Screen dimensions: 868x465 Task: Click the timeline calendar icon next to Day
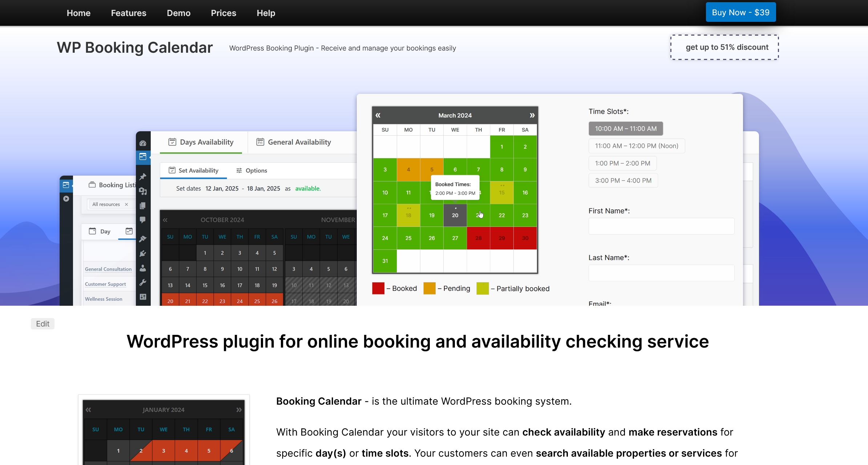[129, 231]
